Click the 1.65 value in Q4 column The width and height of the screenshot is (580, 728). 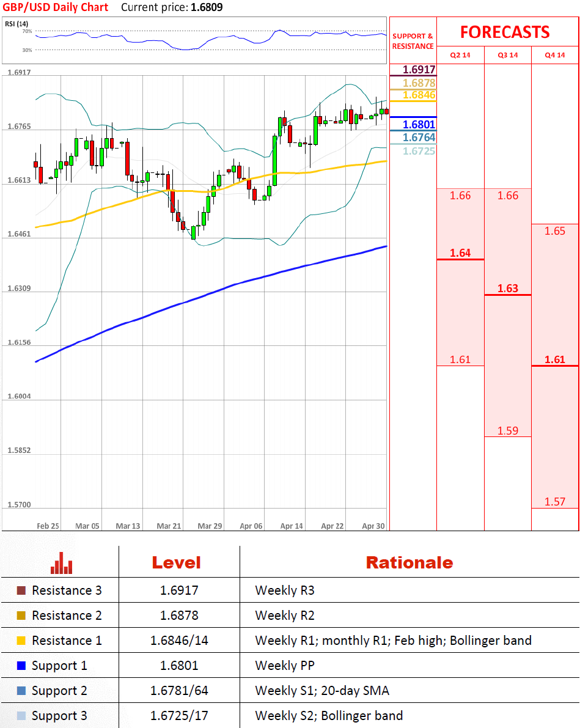click(555, 231)
